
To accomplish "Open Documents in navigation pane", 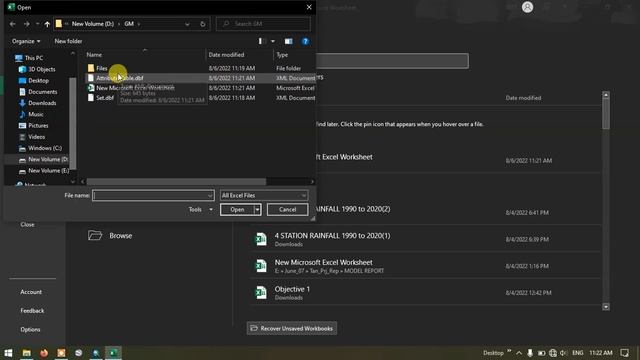I will click(x=42, y=92).
